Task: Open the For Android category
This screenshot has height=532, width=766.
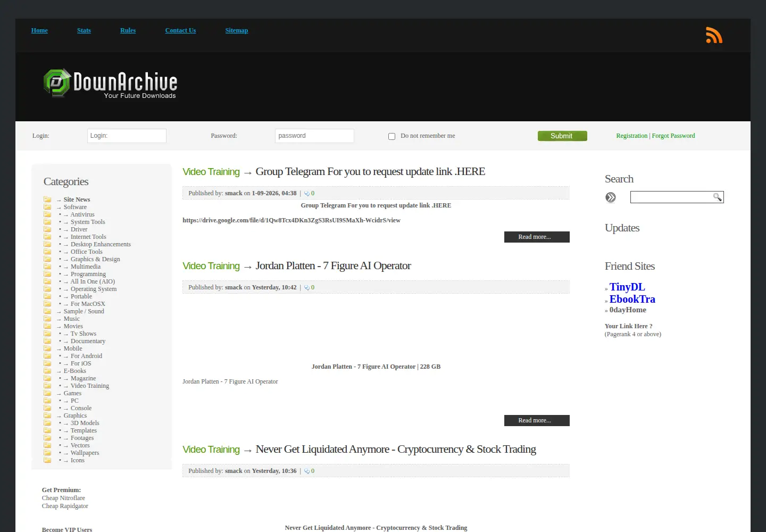Action: 86,356
